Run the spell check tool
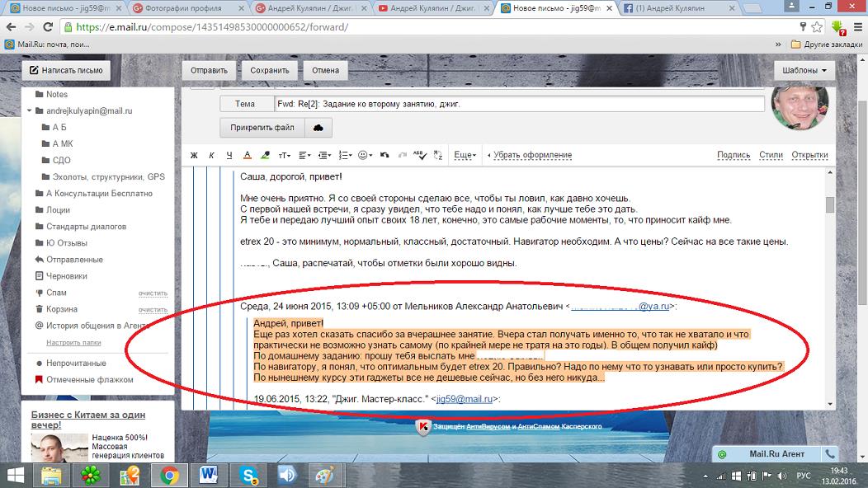 420,156
